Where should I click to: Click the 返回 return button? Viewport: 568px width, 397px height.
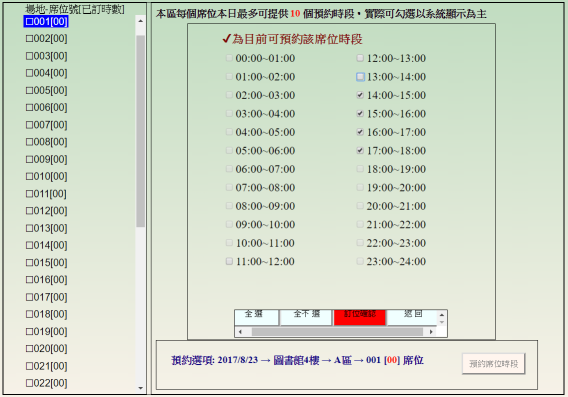pyautogui.click(x=413, y=317)
